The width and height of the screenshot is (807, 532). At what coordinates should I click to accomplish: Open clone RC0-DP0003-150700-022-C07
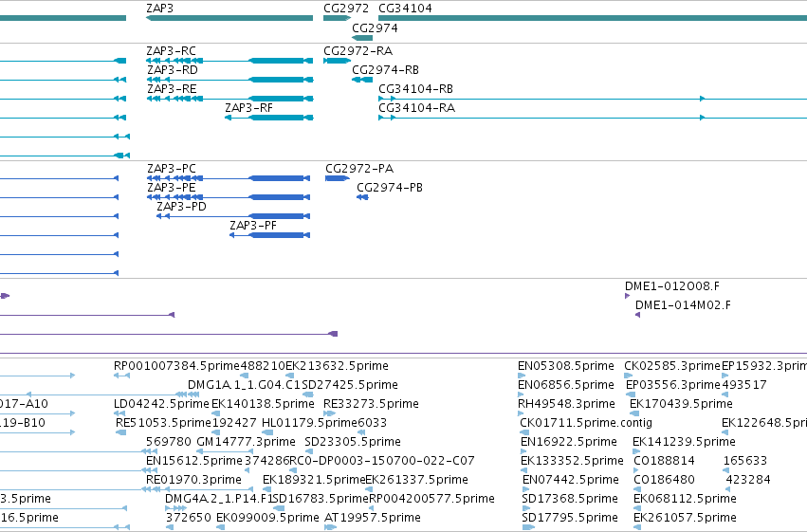tap(382, 462)
